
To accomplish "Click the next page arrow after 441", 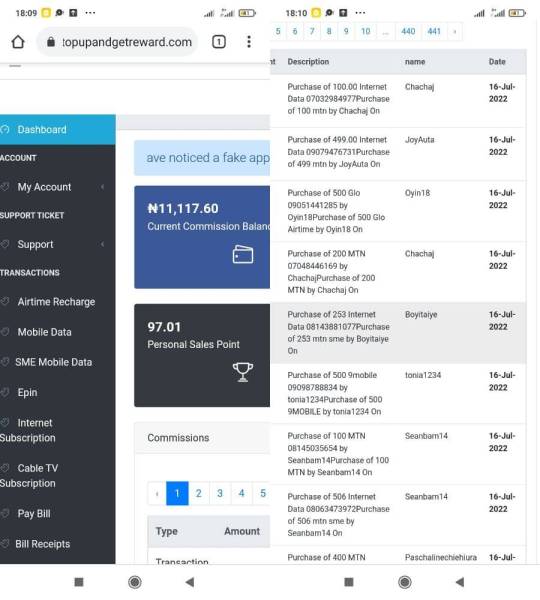I will [x=455, y=31].
